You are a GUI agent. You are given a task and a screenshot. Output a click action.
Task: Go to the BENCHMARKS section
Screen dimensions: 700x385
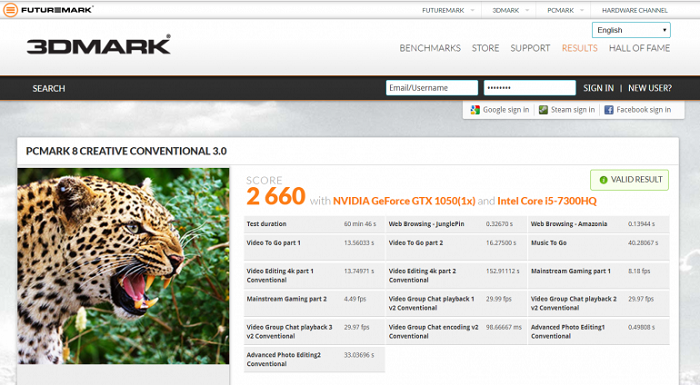click(430, 48)
